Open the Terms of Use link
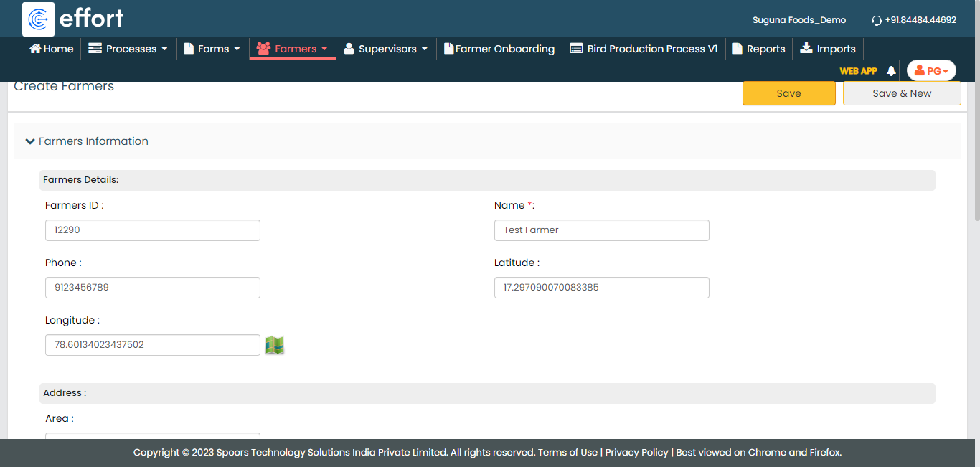 pyautogui.click(x=567, y=453)
